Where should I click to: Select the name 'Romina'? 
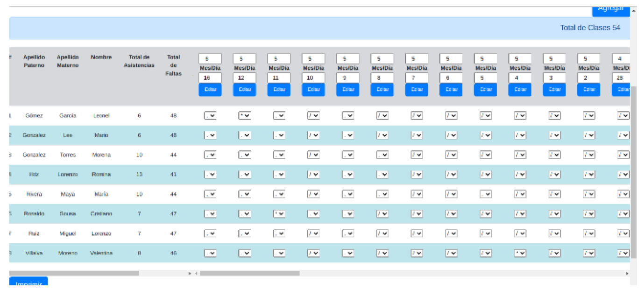click(x=101, y=175)
